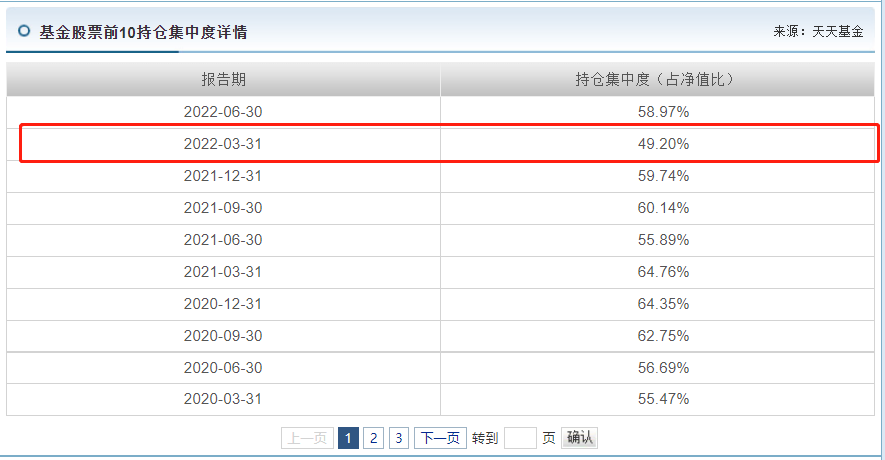Go to page 3 of results
The height and width of the screenshot is (460, 885).
(398, 438)
